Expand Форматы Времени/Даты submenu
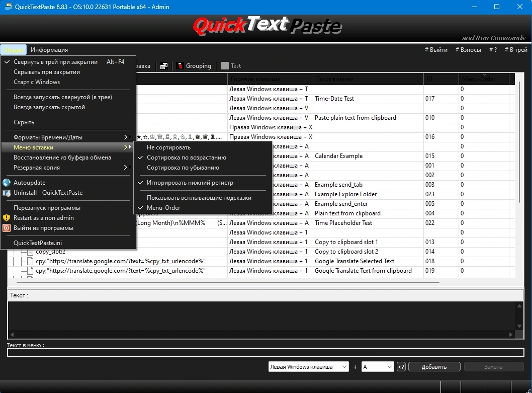532x393 pixels. tap(68, 137)
